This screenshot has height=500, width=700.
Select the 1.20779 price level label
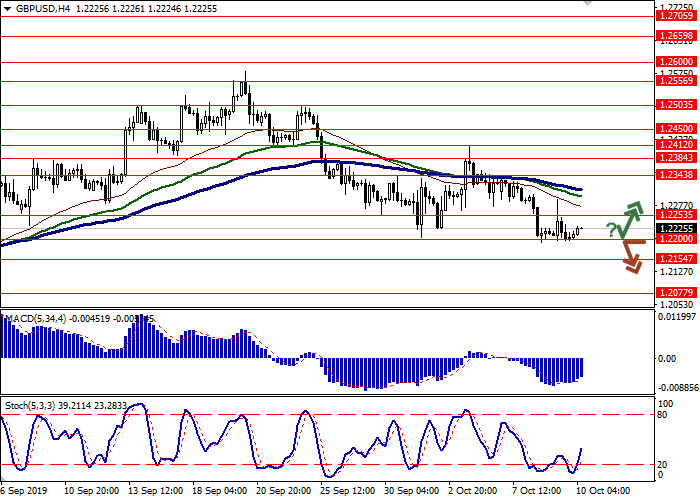(x=676, y=293)
